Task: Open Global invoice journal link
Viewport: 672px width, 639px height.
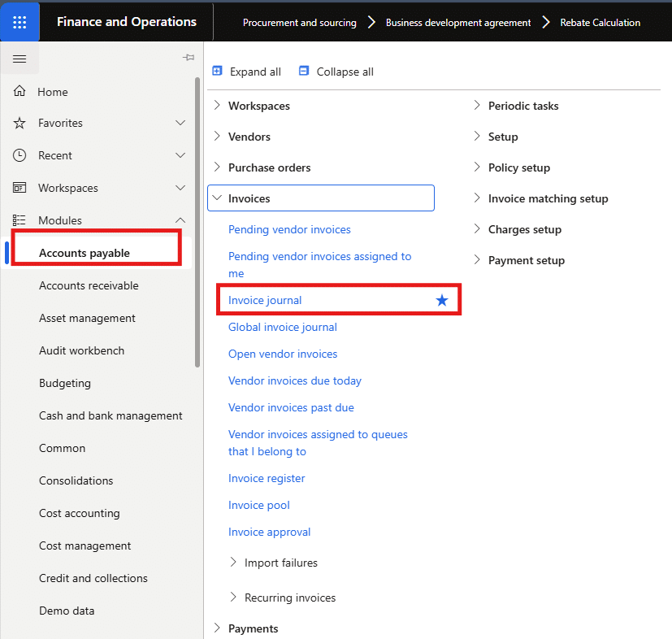Action: point(282,327)
